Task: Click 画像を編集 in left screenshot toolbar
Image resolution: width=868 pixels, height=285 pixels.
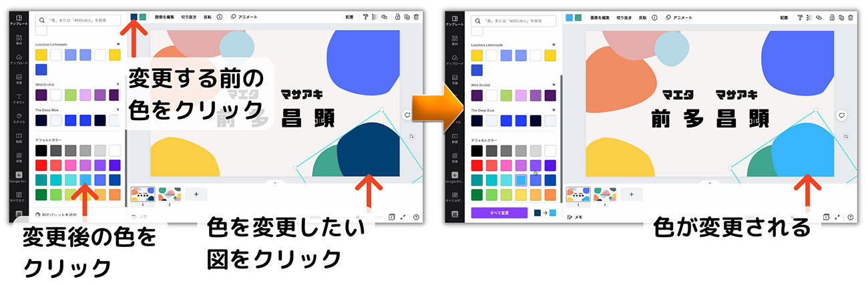Action: tap(165, 17)
